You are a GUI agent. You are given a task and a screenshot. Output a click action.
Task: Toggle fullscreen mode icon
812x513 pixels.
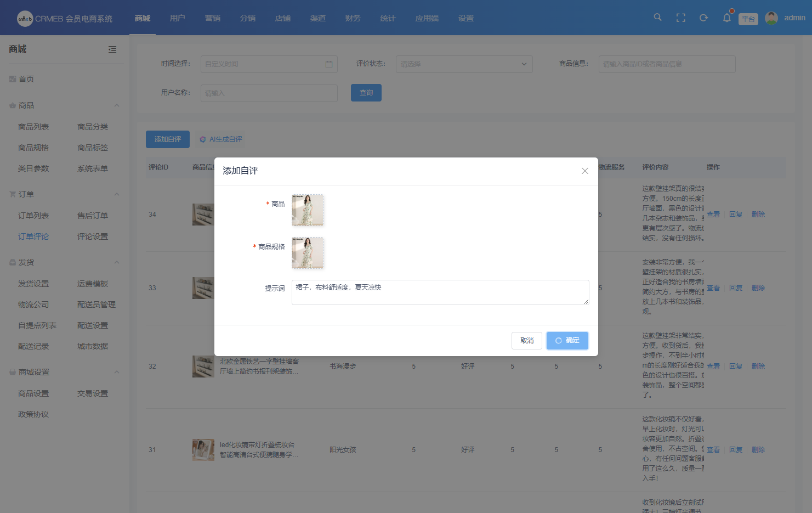pos(680,18)
